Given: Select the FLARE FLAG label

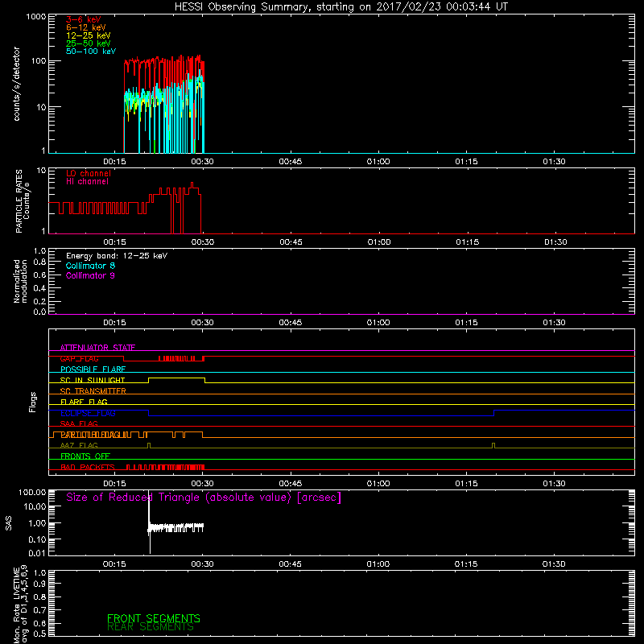Looking at the screenshot, I should 84,402.
